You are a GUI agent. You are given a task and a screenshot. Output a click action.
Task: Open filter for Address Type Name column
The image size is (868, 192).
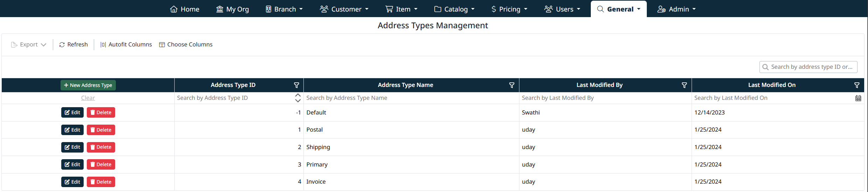[x=512, y=85]
